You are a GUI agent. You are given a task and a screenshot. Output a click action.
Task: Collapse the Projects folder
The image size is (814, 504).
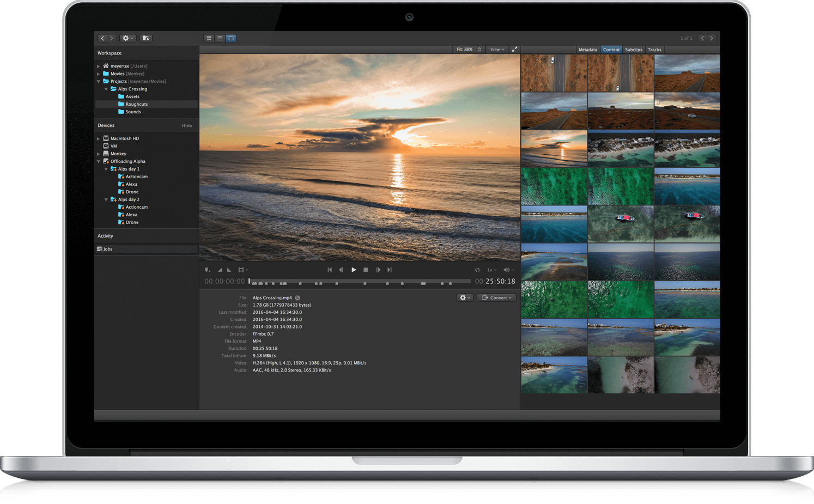point(99,81)
